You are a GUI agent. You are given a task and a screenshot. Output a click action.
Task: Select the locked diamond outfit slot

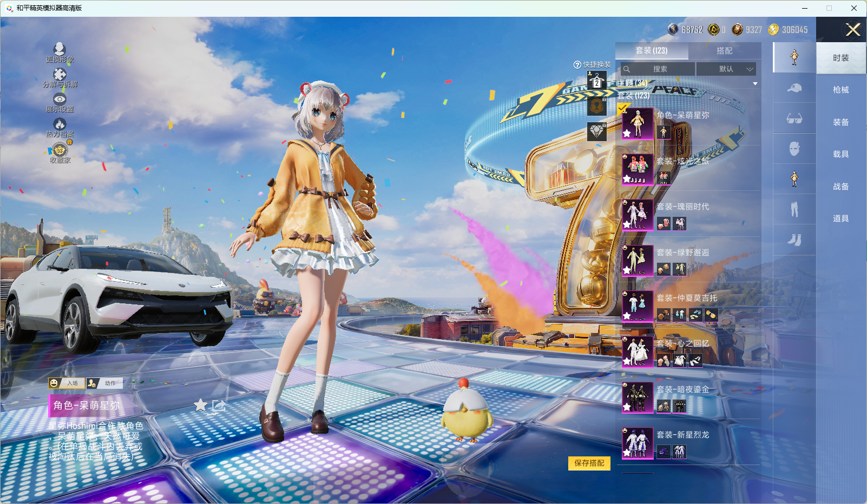tap(596, 131)
